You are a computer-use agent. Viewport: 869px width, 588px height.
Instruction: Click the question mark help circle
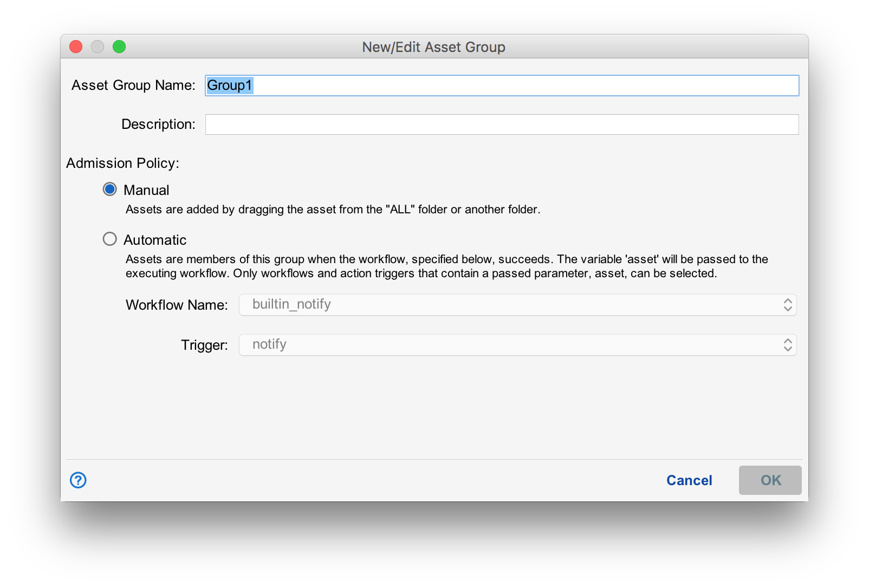[77, 480]
